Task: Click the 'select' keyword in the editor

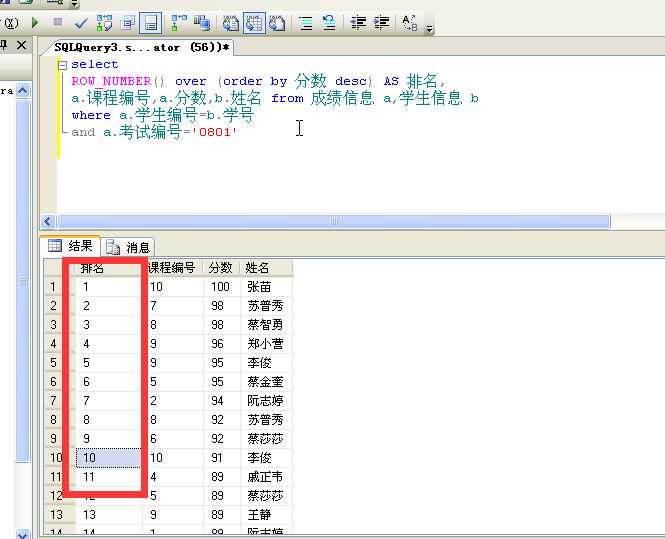Action: click(x=95, y=64)
